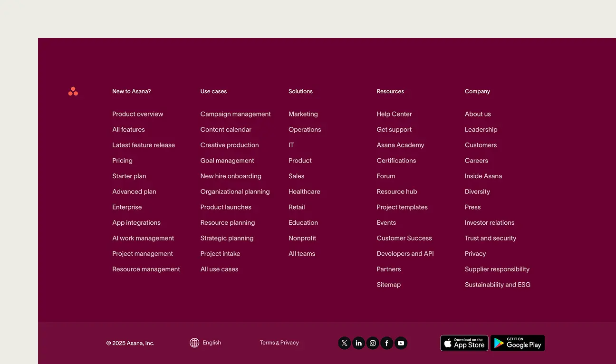Open Supplier responsibility link

[x=497, y=269]
